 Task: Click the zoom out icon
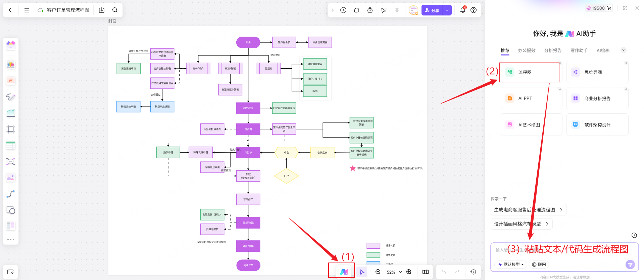(x=378, y=272)
